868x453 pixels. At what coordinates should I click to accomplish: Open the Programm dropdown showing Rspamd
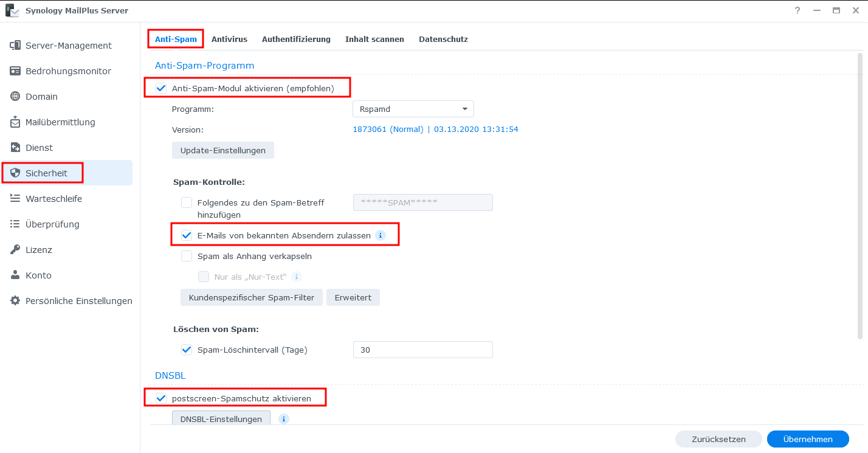click(413, 109)
